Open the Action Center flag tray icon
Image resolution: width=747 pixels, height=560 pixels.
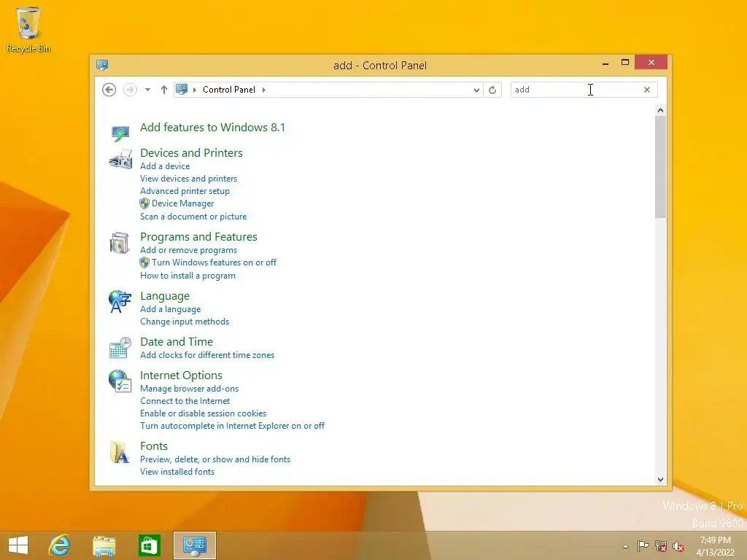coord(643,546)
